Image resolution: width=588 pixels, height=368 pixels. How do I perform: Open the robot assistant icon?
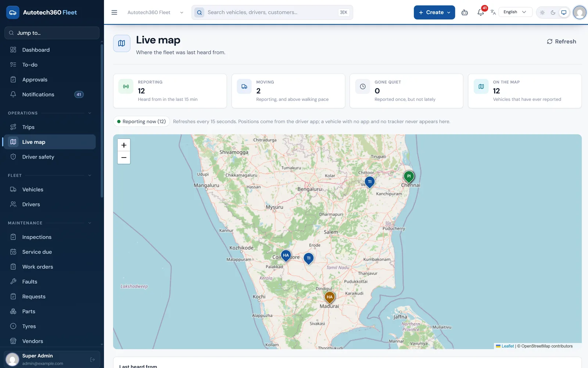pos(465,13)
